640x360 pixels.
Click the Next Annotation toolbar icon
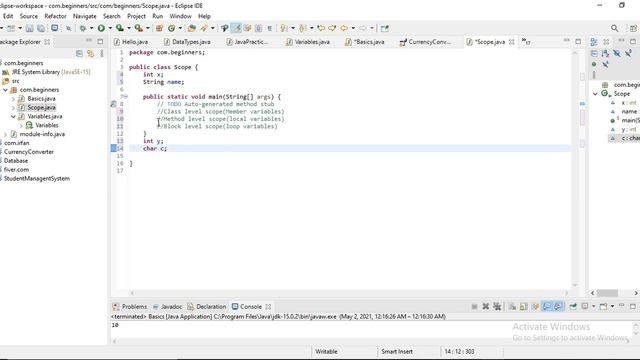click(284, 28)
